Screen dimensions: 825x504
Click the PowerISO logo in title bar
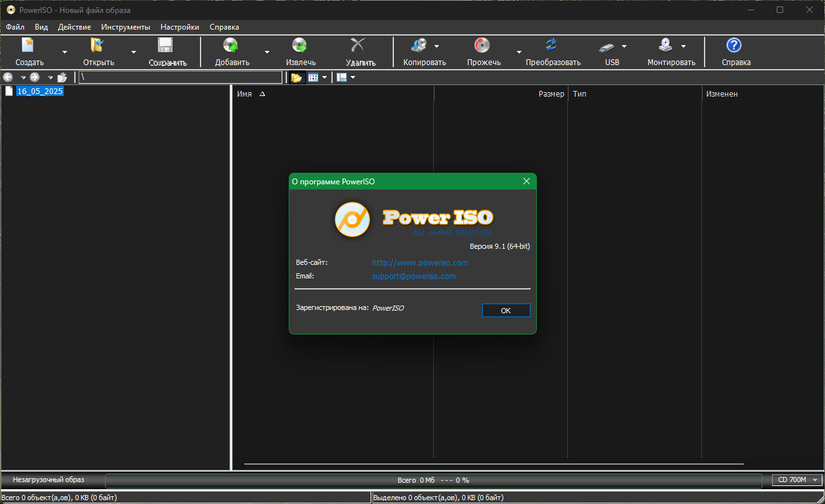(11, 10)
